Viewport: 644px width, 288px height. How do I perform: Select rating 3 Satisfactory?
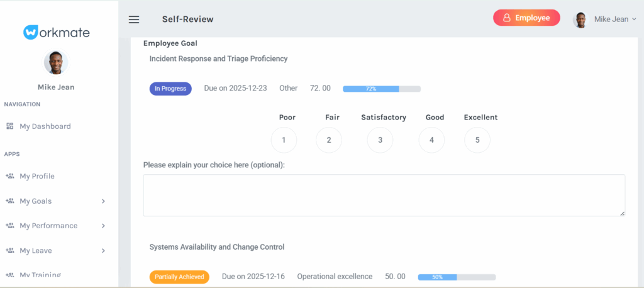(380, 140)
